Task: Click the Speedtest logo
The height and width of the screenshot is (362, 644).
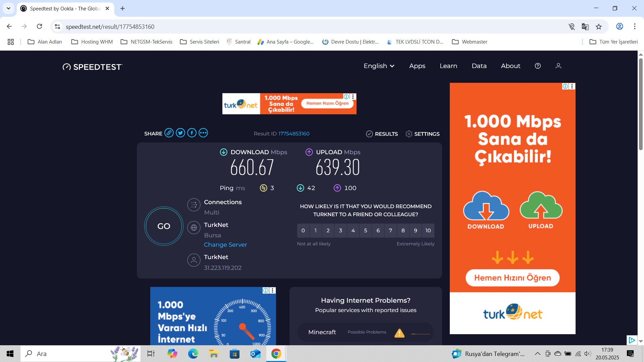Action: pos(93,67)
